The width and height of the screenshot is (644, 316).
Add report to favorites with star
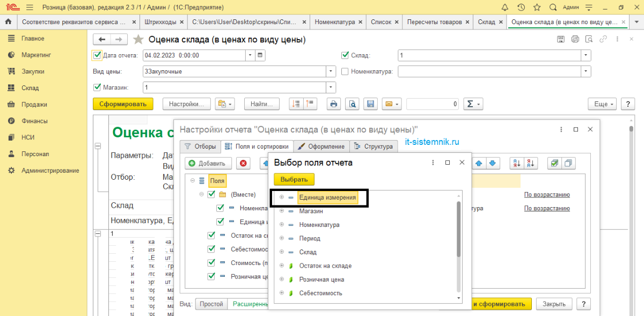(x=138, y=39)
